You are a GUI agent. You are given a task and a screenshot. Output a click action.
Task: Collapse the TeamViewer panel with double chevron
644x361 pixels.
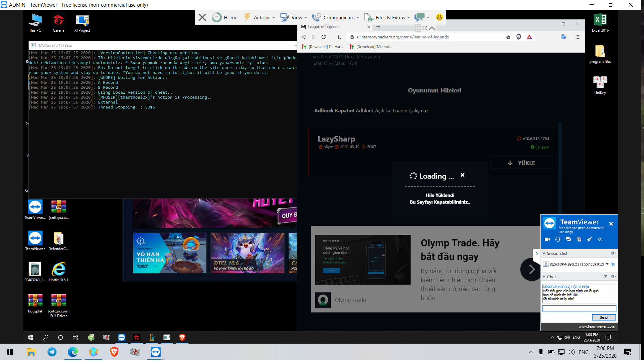600,239
